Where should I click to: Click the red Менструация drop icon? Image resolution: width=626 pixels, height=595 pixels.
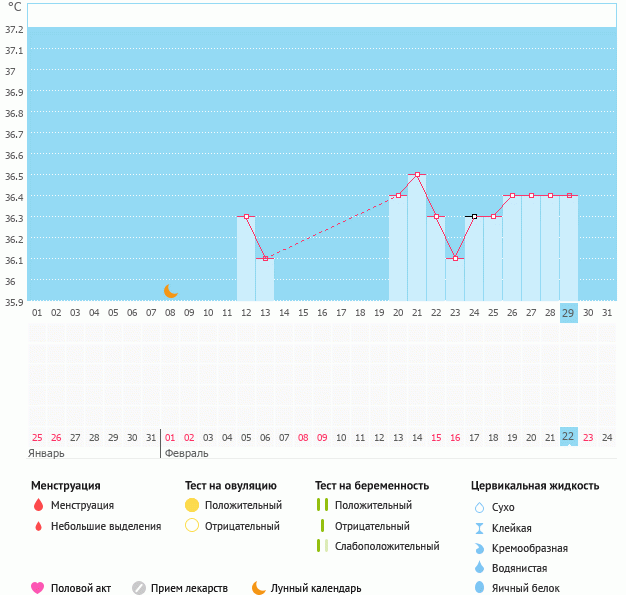[38, 505]
